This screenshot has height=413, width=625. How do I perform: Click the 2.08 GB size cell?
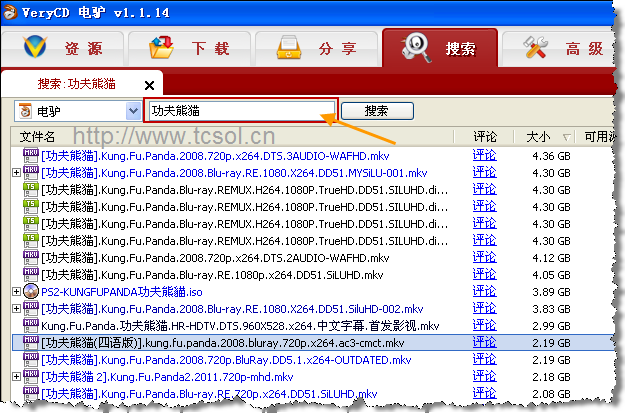551,394
